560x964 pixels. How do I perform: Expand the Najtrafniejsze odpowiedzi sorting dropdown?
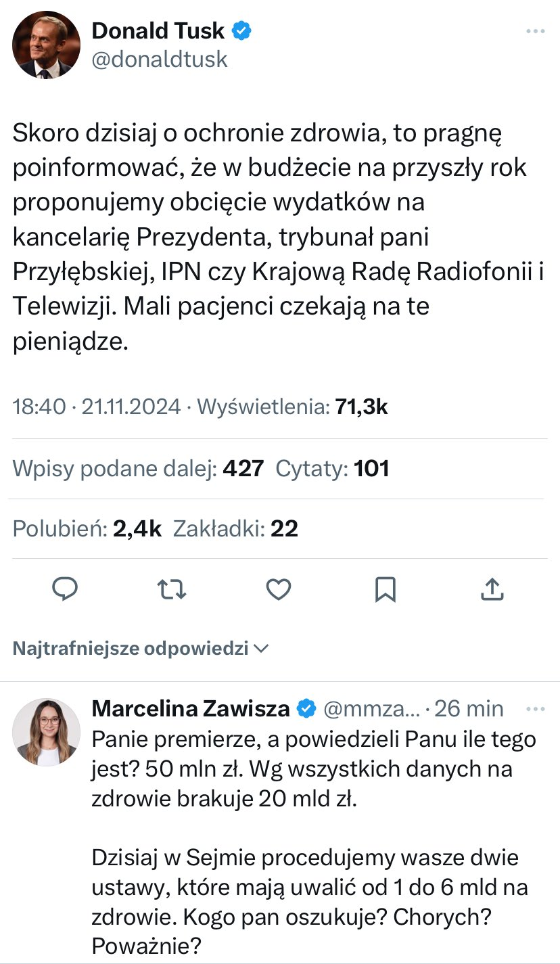pyautogui.click(x=141, y=649)
